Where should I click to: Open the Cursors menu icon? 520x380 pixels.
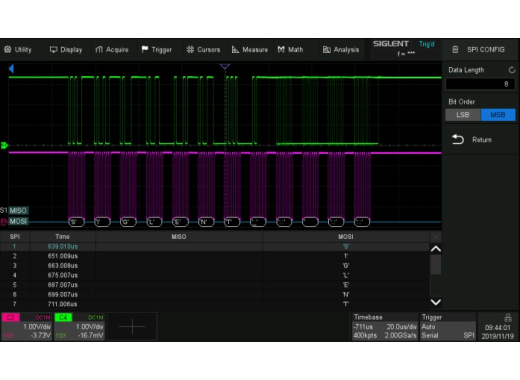190,50
